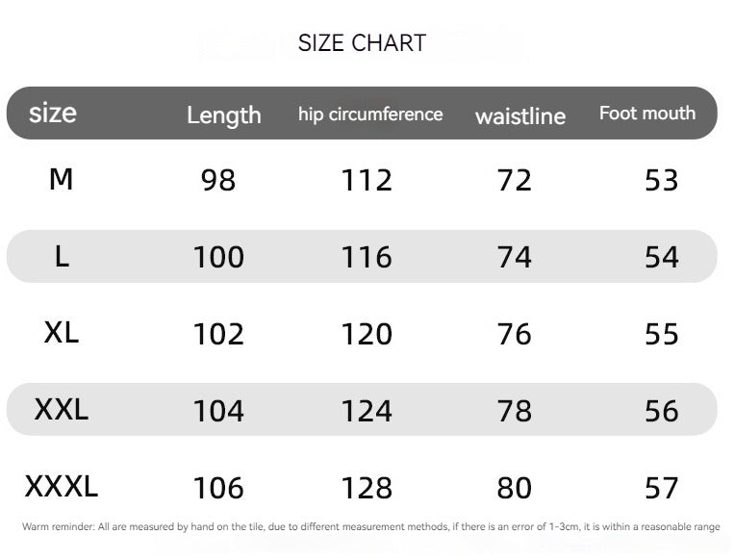Click the M size row label
The width and height of the screenshot is (734, 560).
coord(61,179)
